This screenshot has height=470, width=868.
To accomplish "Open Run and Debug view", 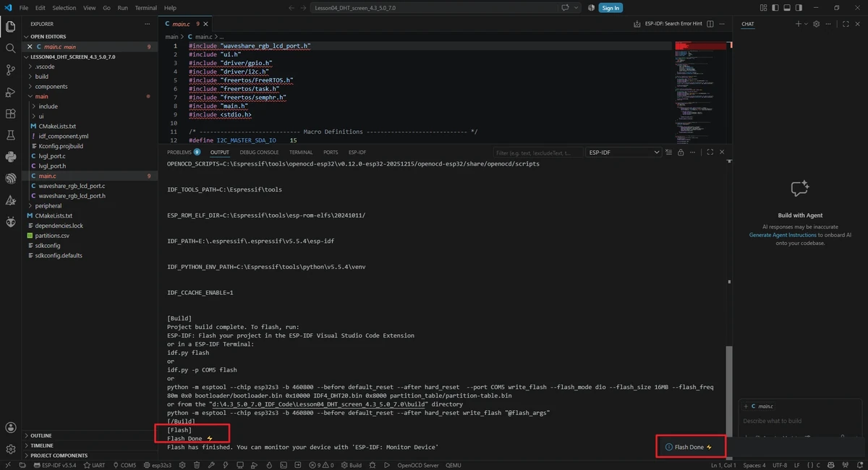I will 10,92.
